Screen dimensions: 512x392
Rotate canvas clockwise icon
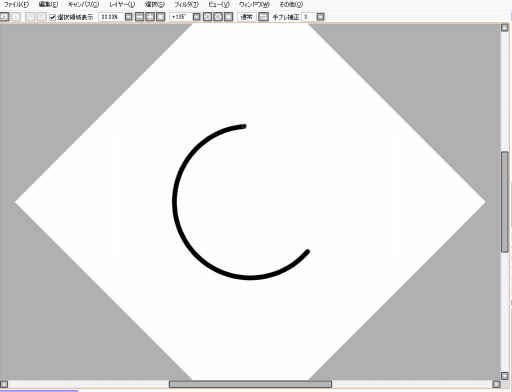click(x=218, y=17)
